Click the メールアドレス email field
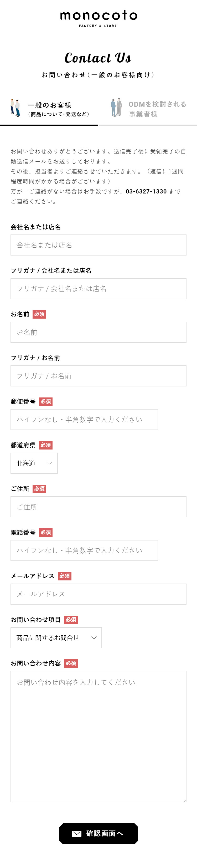197x868 pixels. pos(98,594)
